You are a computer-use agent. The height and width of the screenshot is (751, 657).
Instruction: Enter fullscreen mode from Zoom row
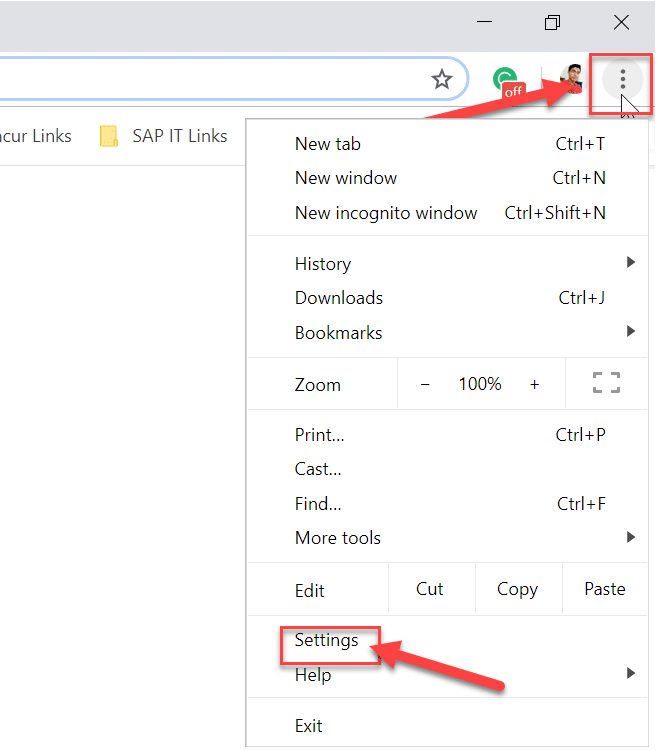pyautogui.click(x=606, y=383)
